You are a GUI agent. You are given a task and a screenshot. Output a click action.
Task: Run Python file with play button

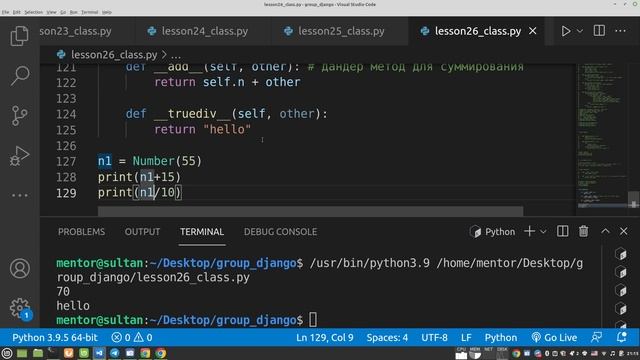pos(565,31)
